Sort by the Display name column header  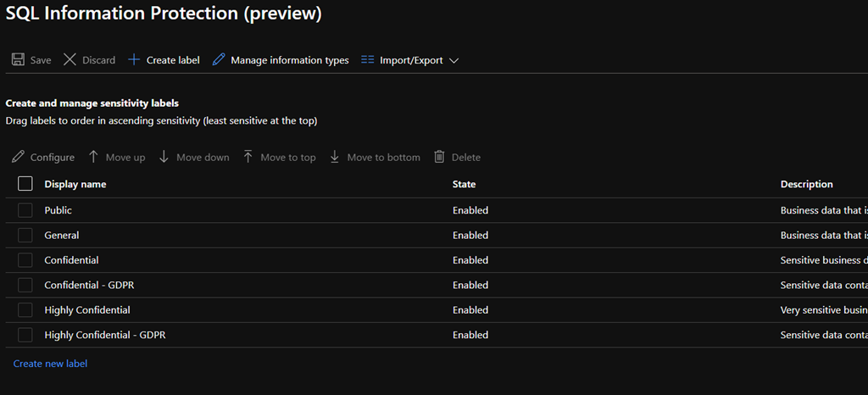pyautogui.click(x=75, y=184)
